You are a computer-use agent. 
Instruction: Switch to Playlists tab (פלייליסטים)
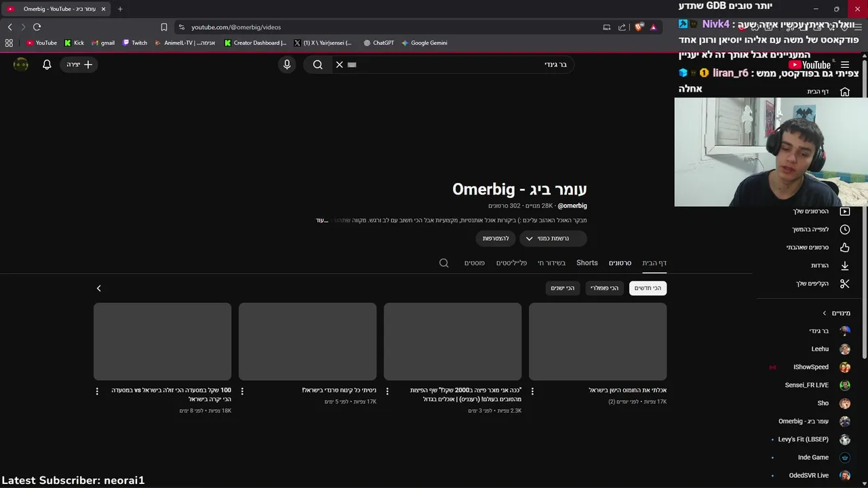coord(511,263)
